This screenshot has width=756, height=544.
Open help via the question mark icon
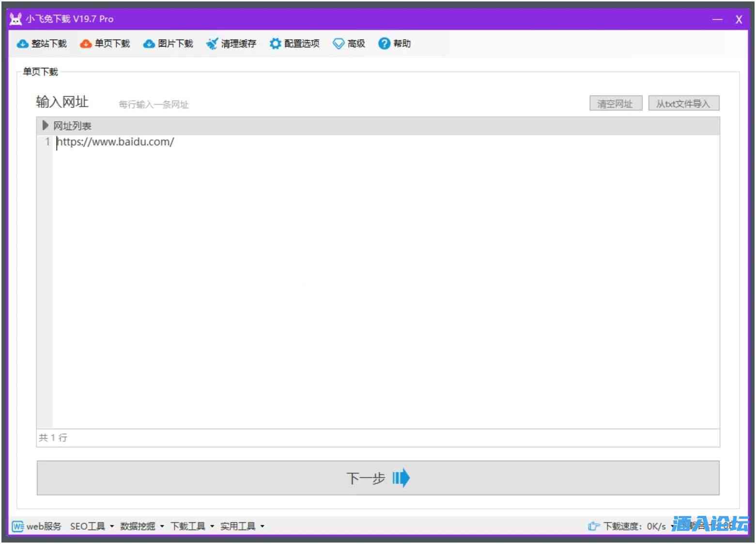(384, 44)
